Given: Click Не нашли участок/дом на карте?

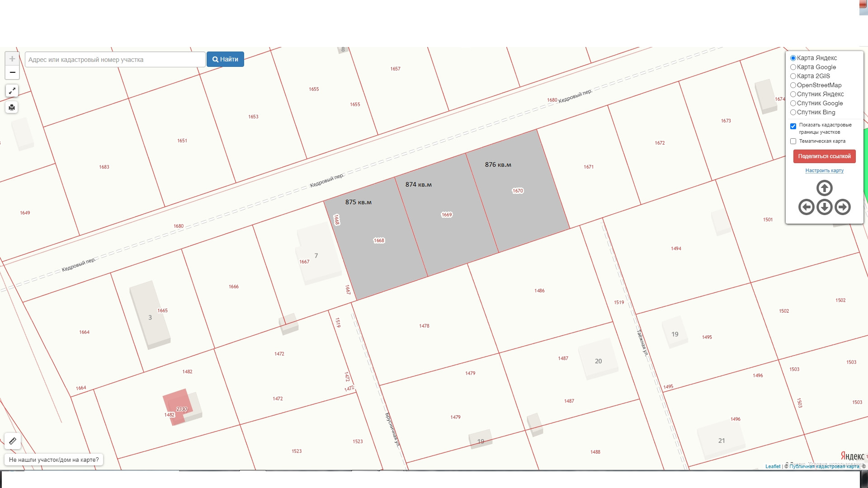Looking at the screenshot, I should pos(54,460).
